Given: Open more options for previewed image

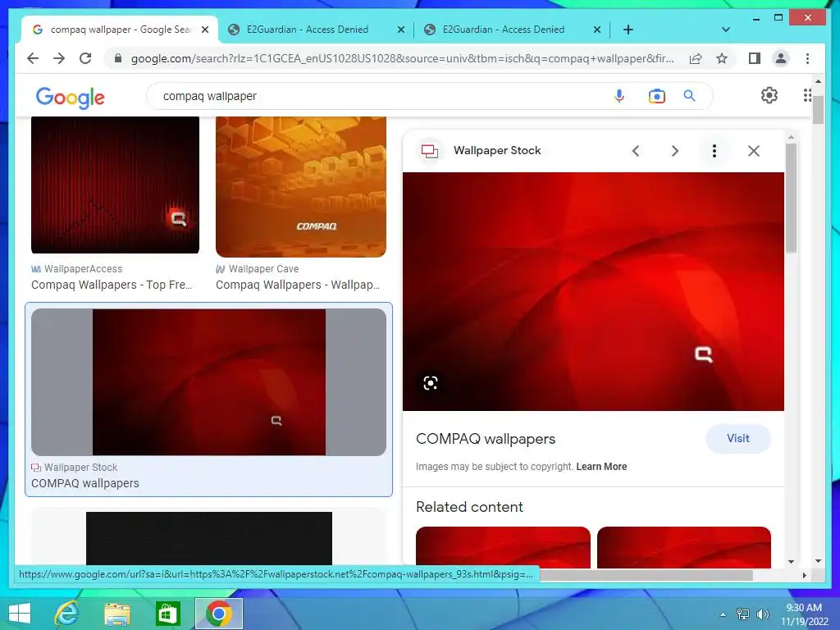Looking at the screenshot, I should click(714, 151).
